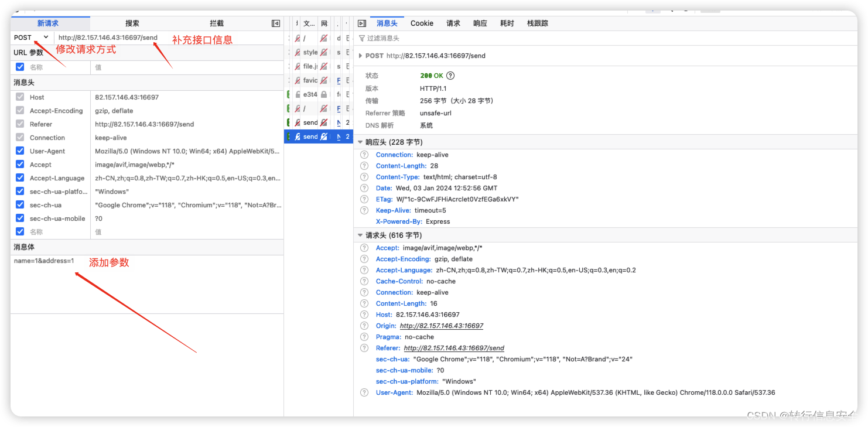Viewport: 868px width, 427px height.
Task: Open help icon for Accept-Language request header
Action: tap(364, 270)
